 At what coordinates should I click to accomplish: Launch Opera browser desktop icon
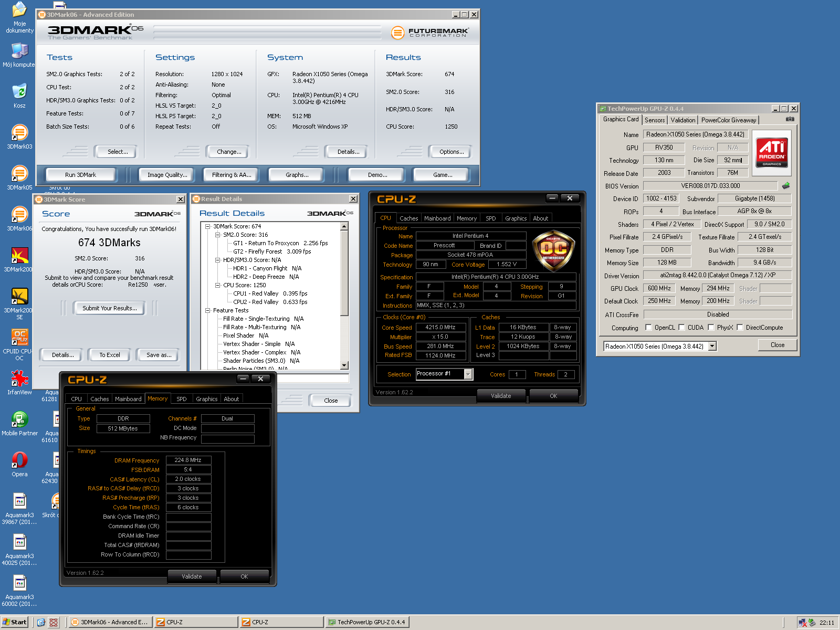[19, 464]
